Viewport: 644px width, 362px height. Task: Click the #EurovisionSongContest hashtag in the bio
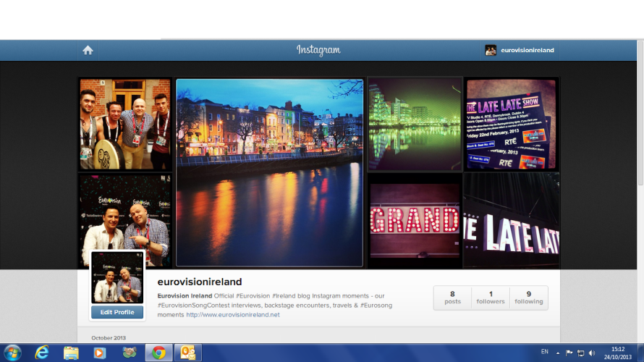193,306
